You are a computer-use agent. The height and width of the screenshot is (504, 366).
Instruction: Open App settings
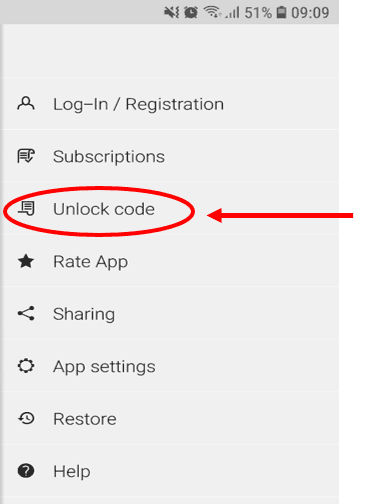(169, 366)
